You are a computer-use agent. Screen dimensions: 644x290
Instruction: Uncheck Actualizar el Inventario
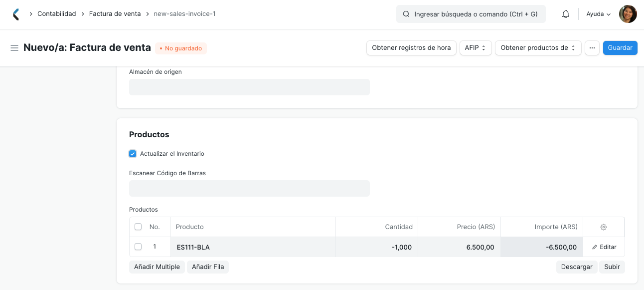click(133, 154)
